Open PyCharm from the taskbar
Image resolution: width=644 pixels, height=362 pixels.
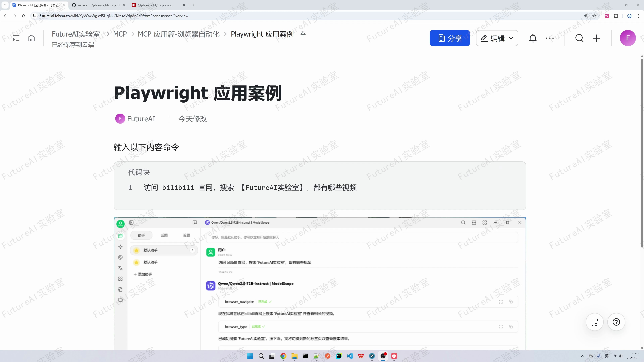339,356
